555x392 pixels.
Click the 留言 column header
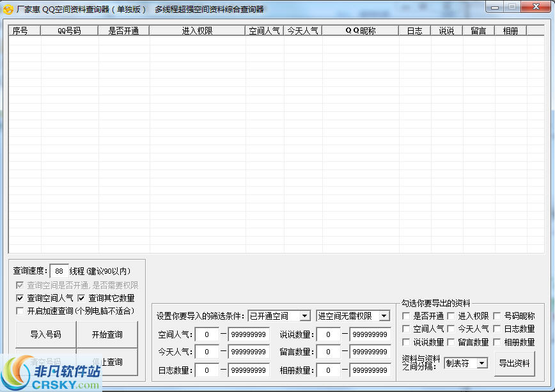coord(478,31)
